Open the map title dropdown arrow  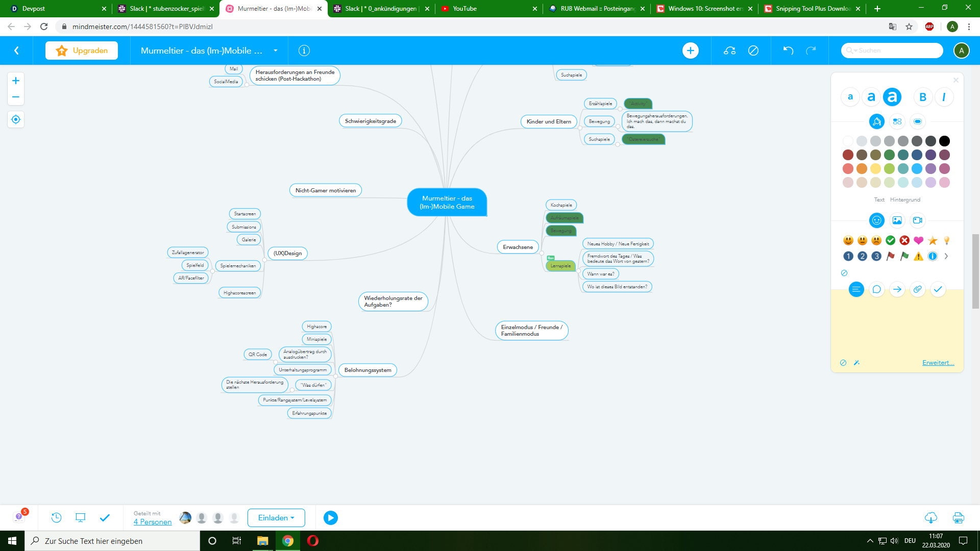point(276,51)
